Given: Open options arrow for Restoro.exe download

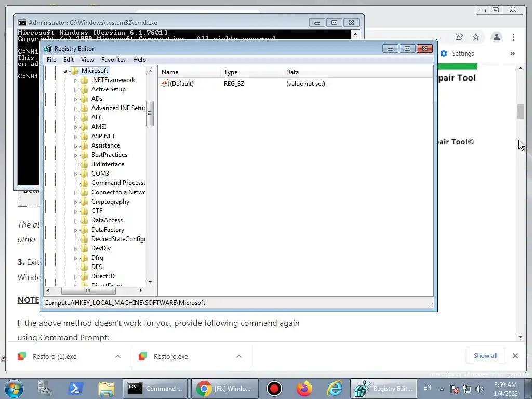Looking at the screenshot, I should click(239, 356).
